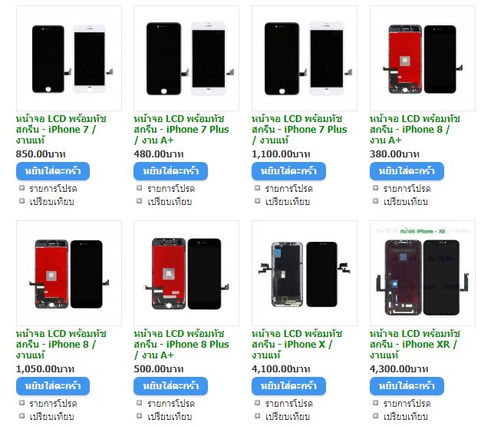The image size is (504, 426).
Task: Add iPhone 7 Plus A+ 480 baht to cart
Action: tap(170, 171)
